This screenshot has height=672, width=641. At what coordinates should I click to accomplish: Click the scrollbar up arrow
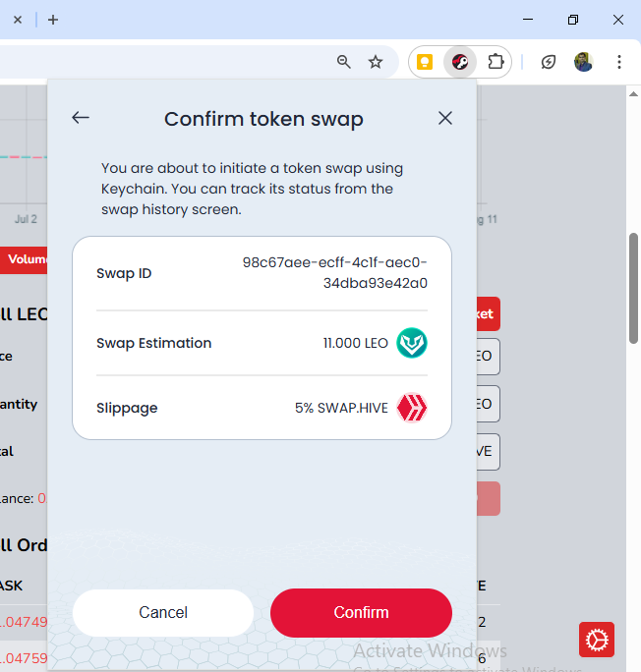click(x=633, y=94)
